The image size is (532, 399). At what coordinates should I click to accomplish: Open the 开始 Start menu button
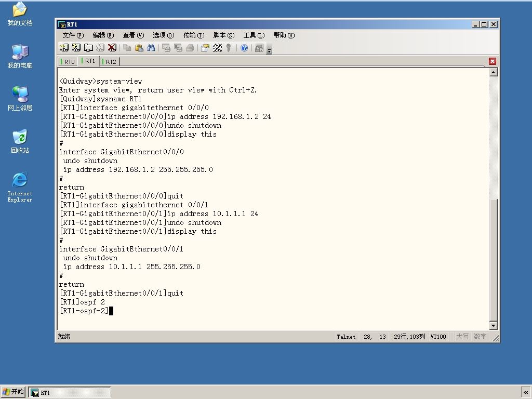pyautogui.click(x=13, y=392)
